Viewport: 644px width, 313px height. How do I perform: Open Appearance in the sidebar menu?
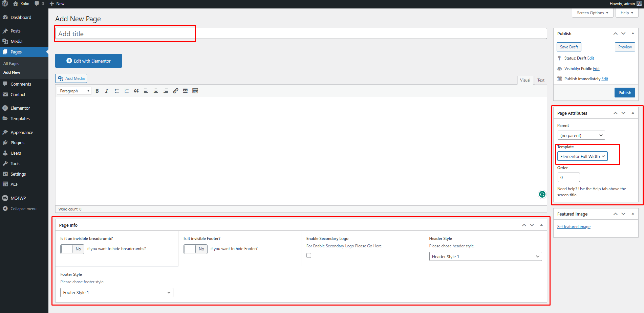[x=22, y=132]
